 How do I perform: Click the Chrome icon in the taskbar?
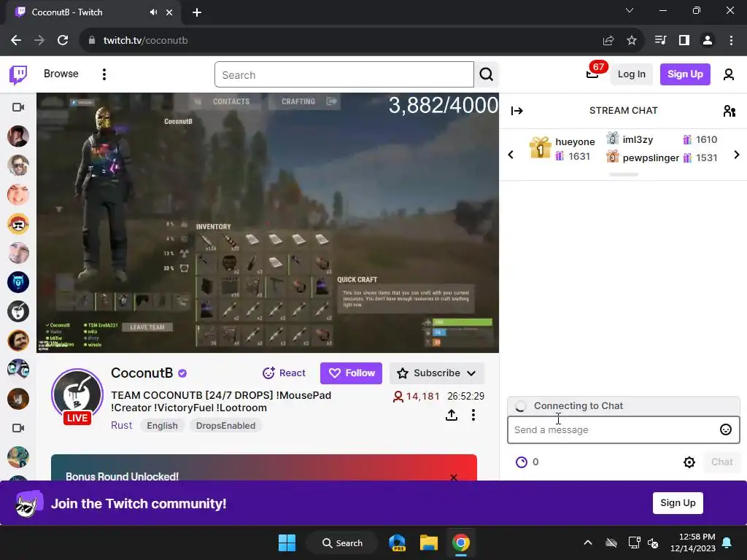tap(461, 542)
